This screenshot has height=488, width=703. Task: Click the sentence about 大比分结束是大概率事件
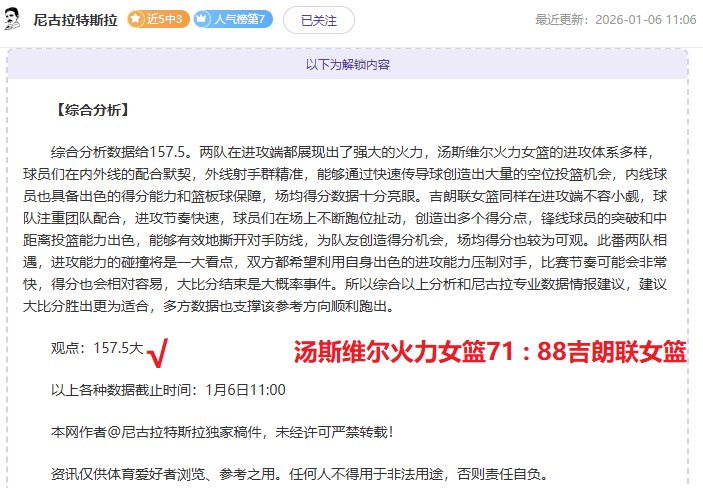pos(310,284)
